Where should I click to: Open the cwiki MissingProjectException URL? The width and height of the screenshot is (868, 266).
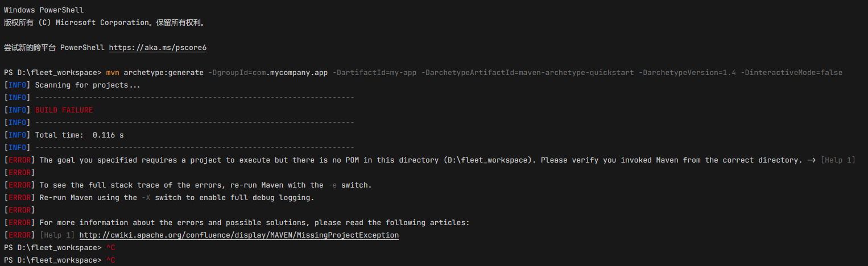point(239,235)
